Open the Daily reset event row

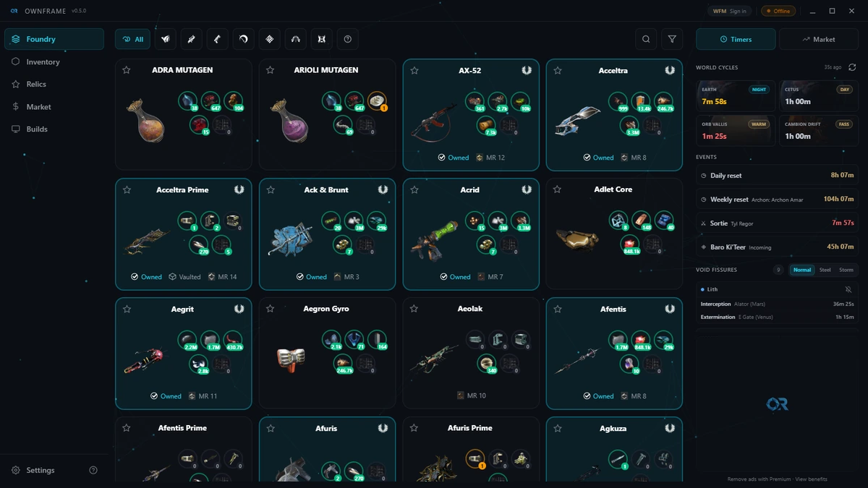[778, 176]
